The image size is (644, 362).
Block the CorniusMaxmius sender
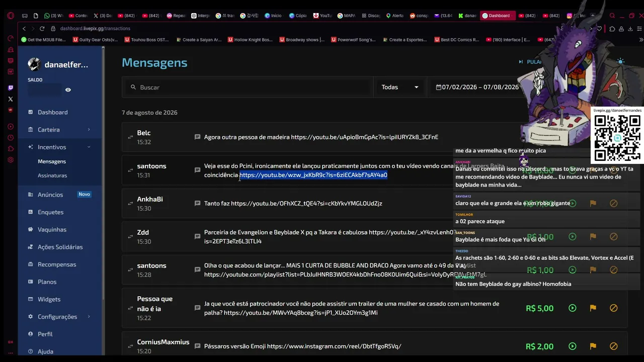(x=613, y=346)
